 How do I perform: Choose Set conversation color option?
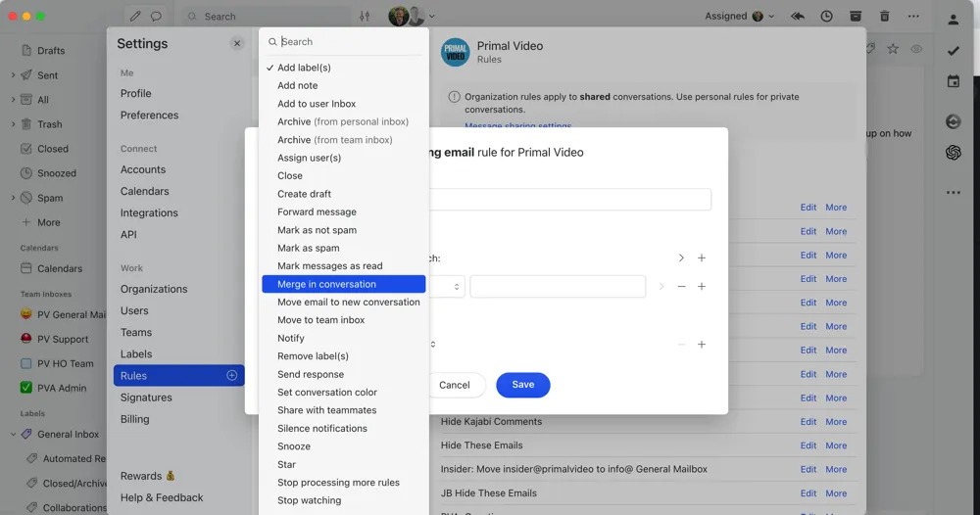(326, 393)
